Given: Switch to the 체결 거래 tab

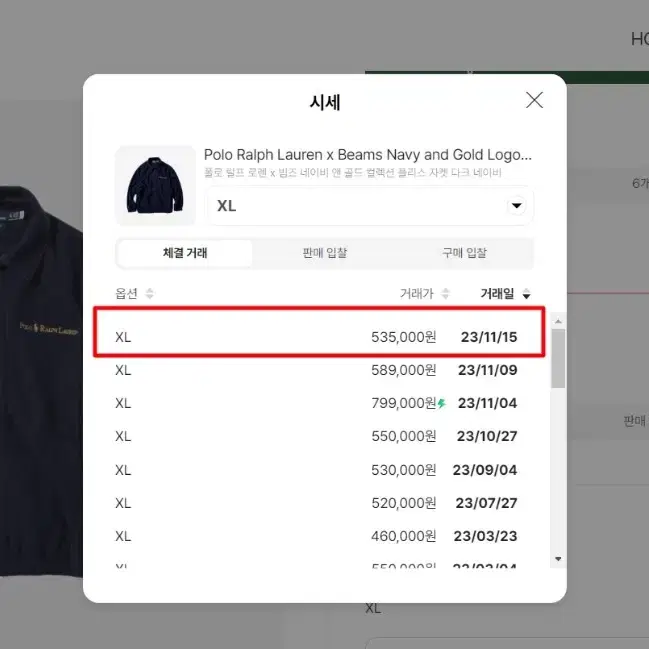Looking at the screenshot, I should click(185, 253).
